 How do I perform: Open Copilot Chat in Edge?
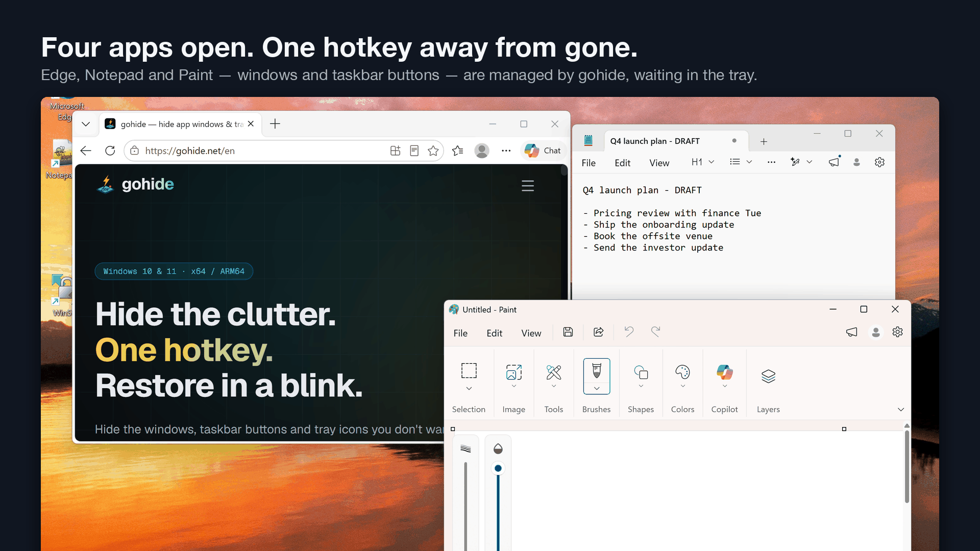(x=543, y=151)
